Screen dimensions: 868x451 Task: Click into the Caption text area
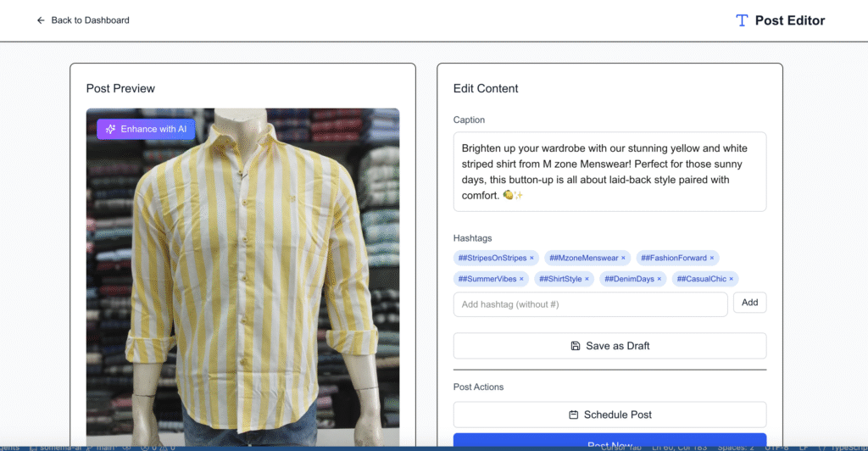[609, 171]
